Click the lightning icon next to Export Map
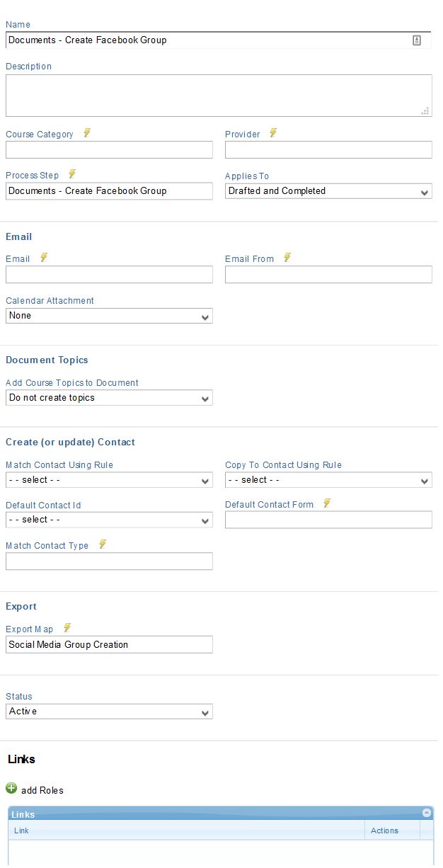The image size is (443, 868). (68, 628)
